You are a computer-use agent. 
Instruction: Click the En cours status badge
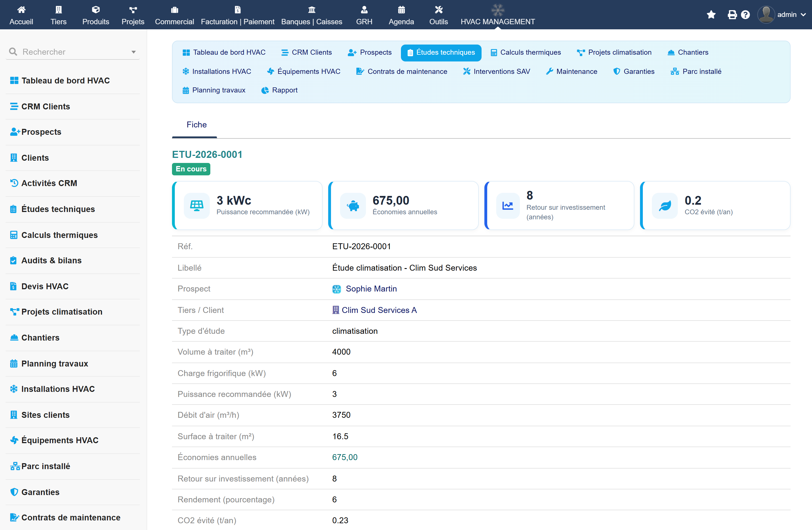click(x=191, y=169)
